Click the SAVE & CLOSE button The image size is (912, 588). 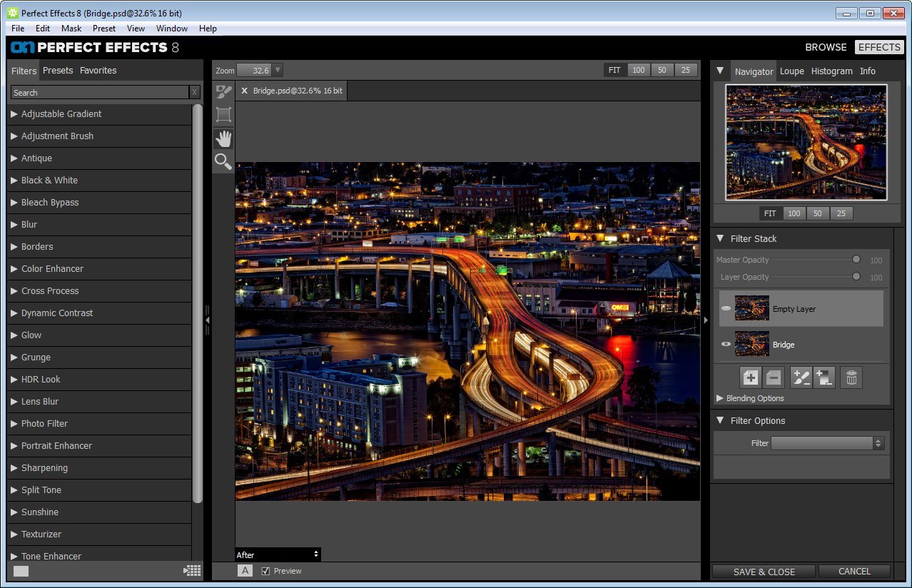(x=764, y=571)
